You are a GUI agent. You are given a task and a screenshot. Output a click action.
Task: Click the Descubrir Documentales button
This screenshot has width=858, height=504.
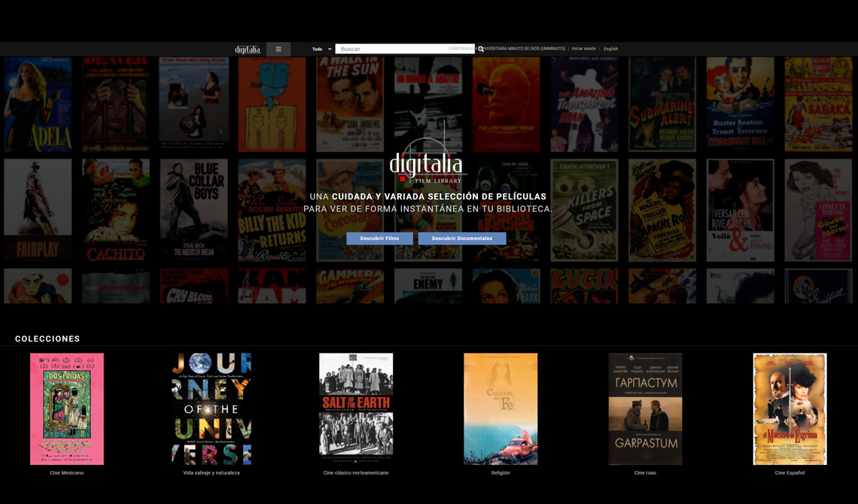coord(462,238)
